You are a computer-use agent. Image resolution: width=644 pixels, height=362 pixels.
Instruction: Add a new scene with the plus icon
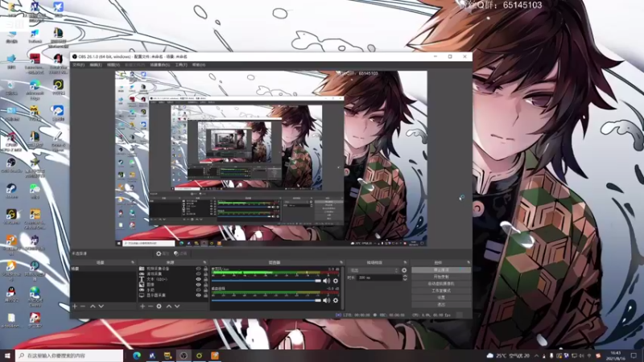click(75, 306)
